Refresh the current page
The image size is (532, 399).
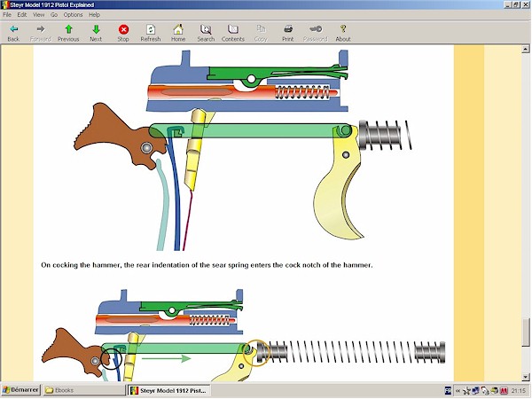tap(151, 33)
